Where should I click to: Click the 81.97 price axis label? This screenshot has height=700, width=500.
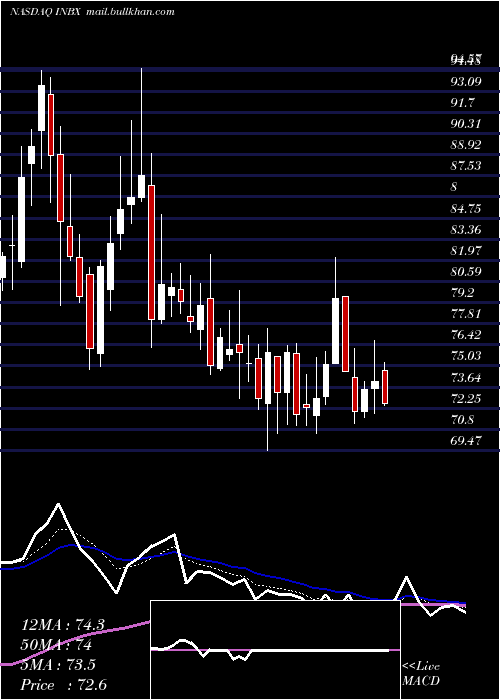(x=466, y=250)
